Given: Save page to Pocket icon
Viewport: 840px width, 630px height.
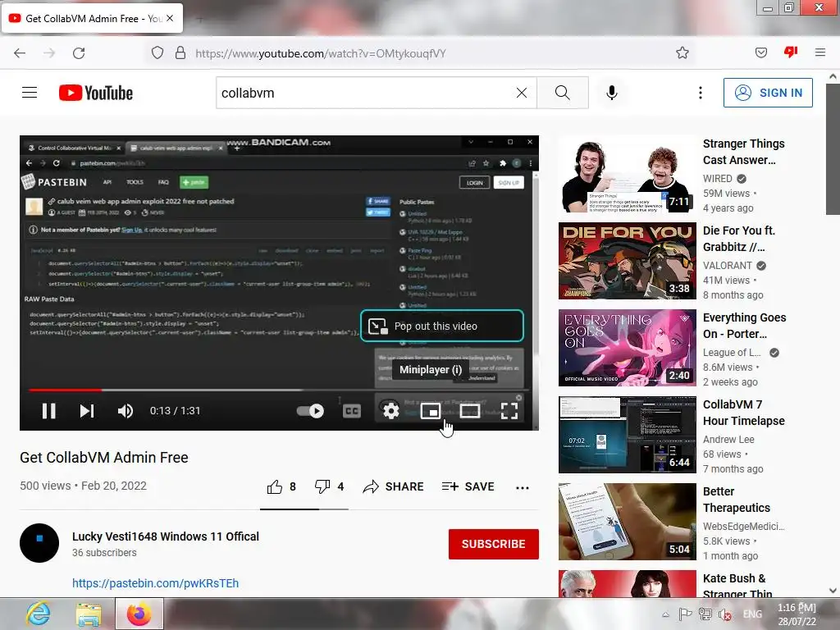Looking at the screenshot, I should 760,53.
